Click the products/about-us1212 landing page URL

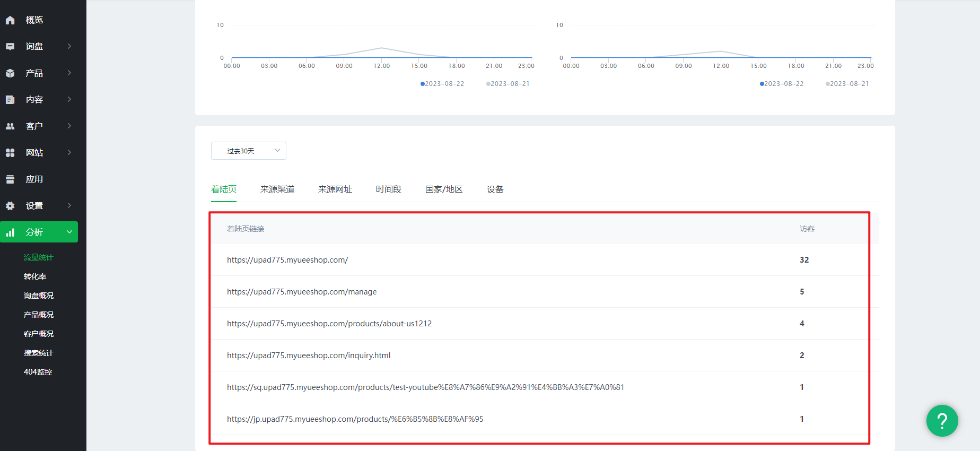click(329, 324)
